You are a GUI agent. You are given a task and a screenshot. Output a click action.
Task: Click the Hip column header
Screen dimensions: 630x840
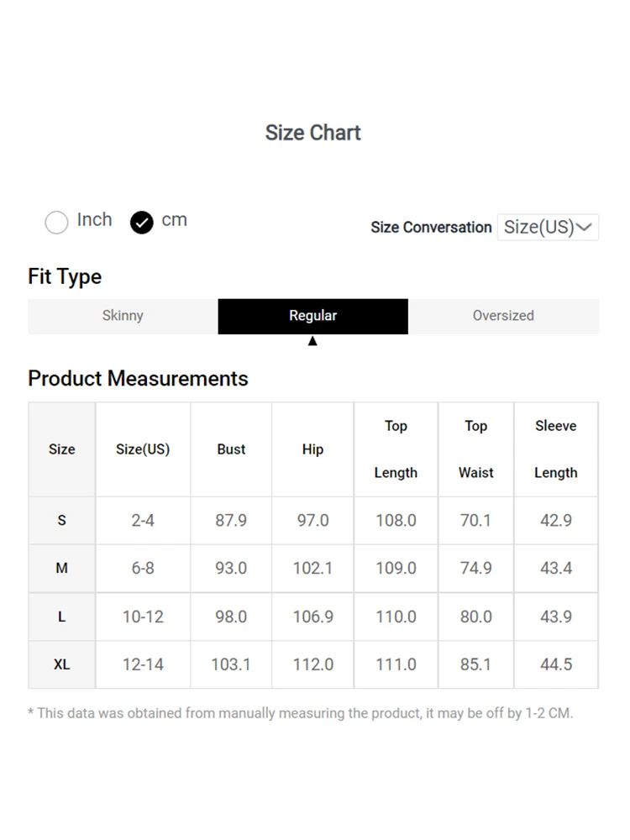pos(312,449)
